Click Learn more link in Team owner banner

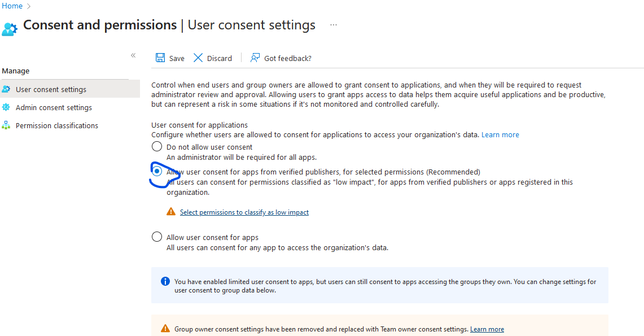pyautogui.click(x=487, y=329)
